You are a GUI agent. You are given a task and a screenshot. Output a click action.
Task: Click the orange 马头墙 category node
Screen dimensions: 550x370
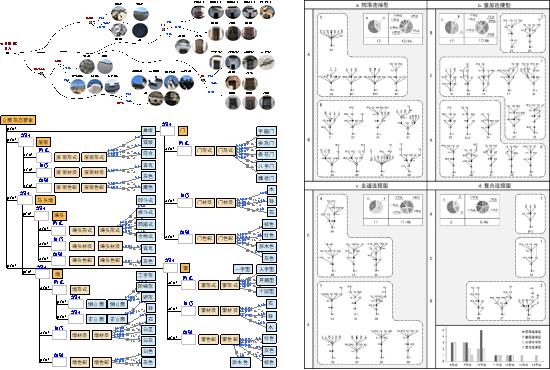(45, 200)
